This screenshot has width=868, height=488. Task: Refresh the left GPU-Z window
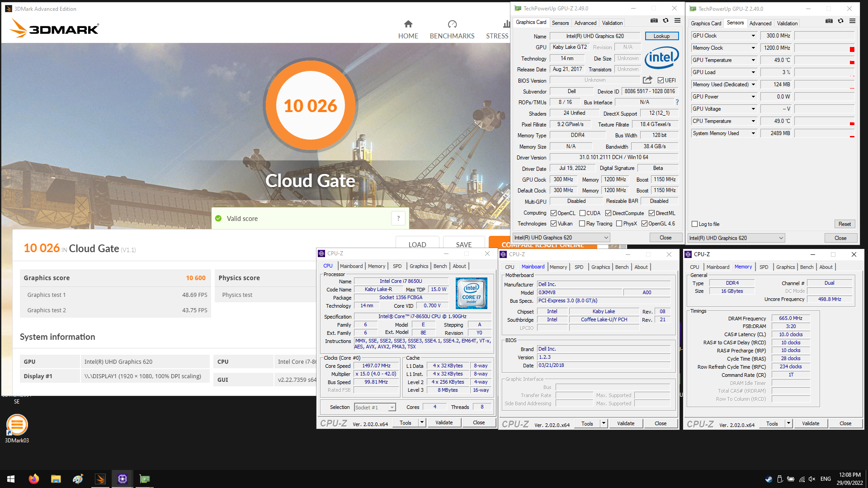pos(665,20)
